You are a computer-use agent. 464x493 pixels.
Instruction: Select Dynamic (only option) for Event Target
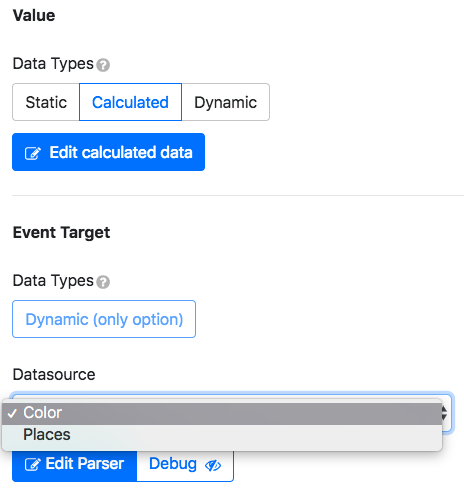pyautogui.click(x=104, y=319)
